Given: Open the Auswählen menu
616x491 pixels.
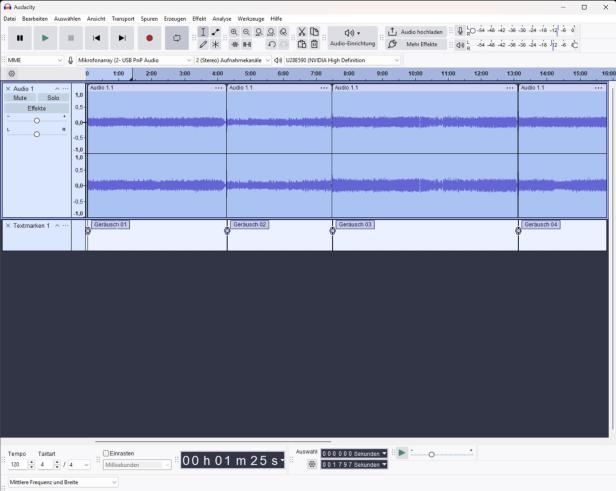Looking at the screenshot, I should tap(67, 18).
